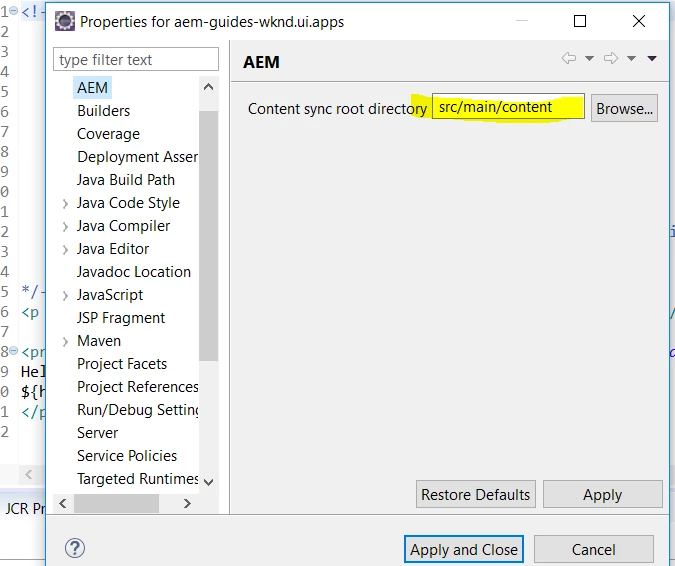The height and width of the screenshot is (566, 675).
Task: Click the tree horizontal scroll right arrow
Action: (x=187, y=503)
